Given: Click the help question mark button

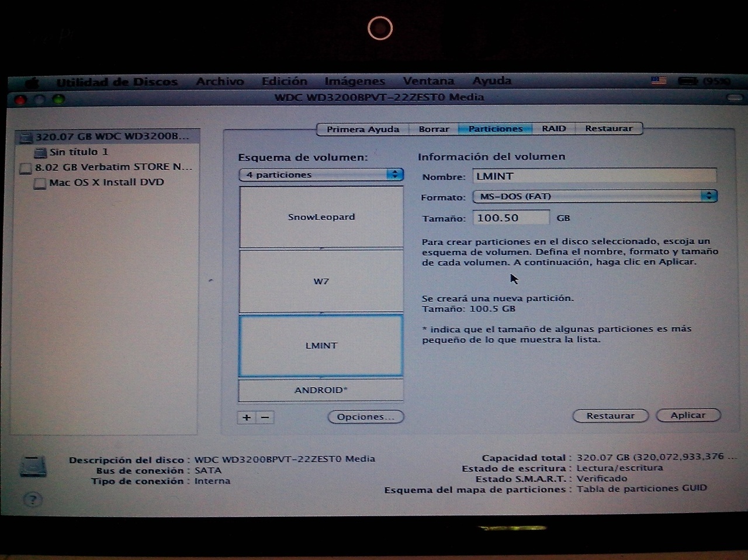Looking at the screenshot, I should coord(33,500).
